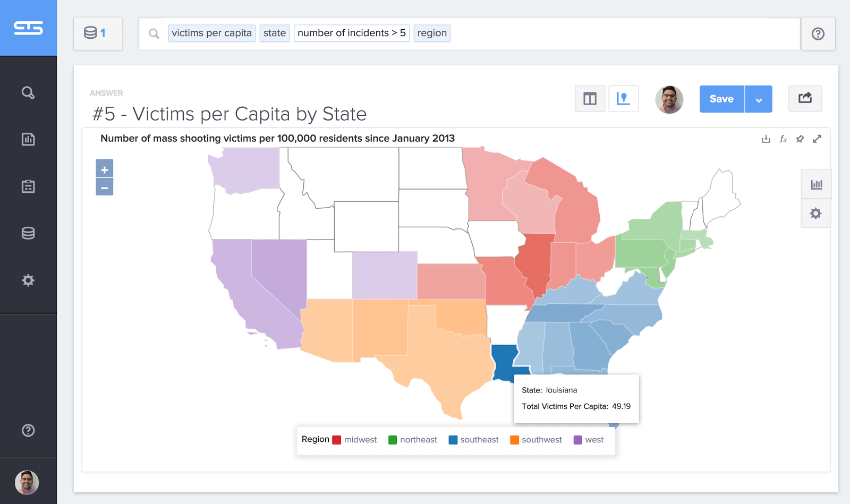Click the 'victims per capita' search token
850x504 pixels.
click(x=211, y=33)
